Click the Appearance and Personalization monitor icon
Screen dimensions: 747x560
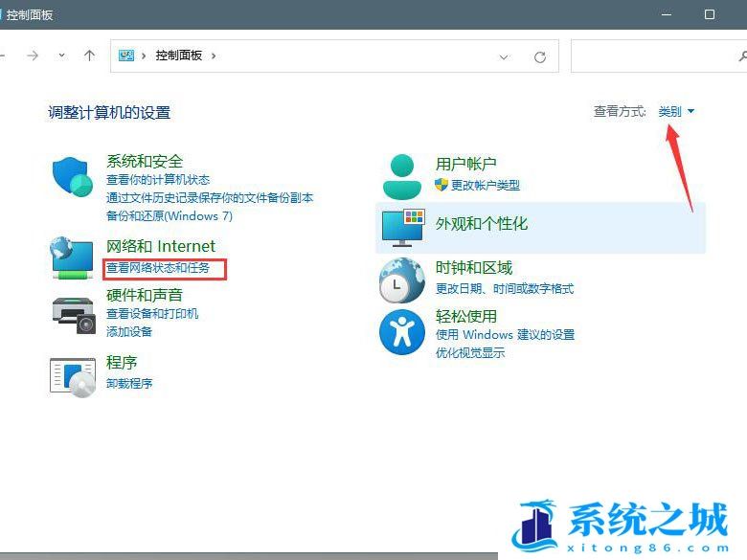tap(403, 227)
